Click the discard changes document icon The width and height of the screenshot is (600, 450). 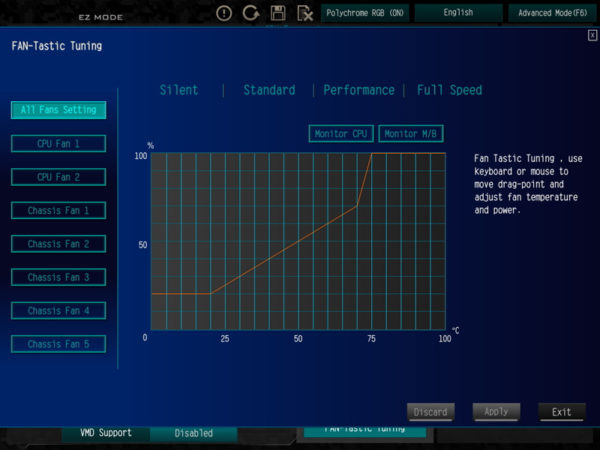click(305, 13)
